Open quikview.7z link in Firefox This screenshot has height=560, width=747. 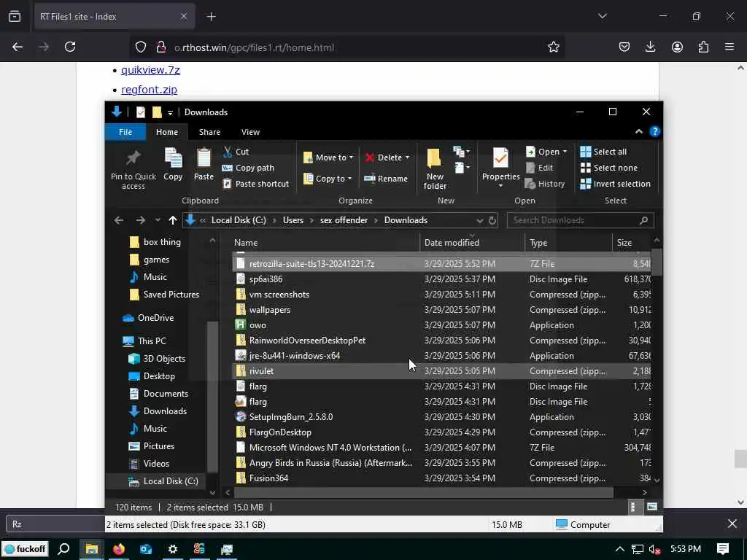pos(150,70)
